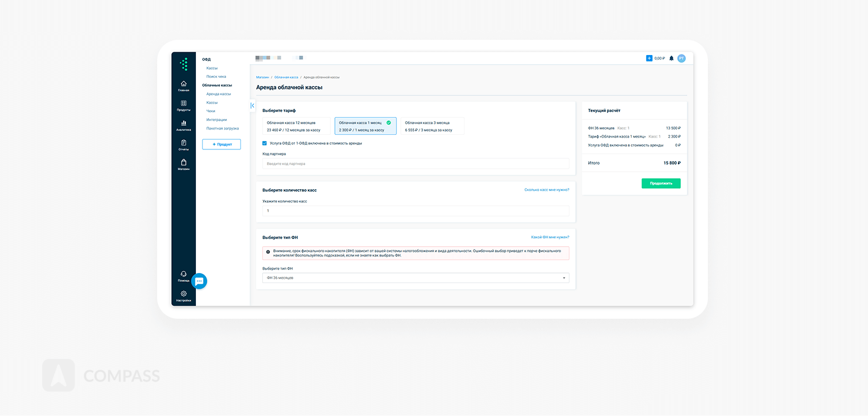The width and height of the screenshot is (868, 416).
Task: Open the РТ user avatar menu
Action: [681, 59]
